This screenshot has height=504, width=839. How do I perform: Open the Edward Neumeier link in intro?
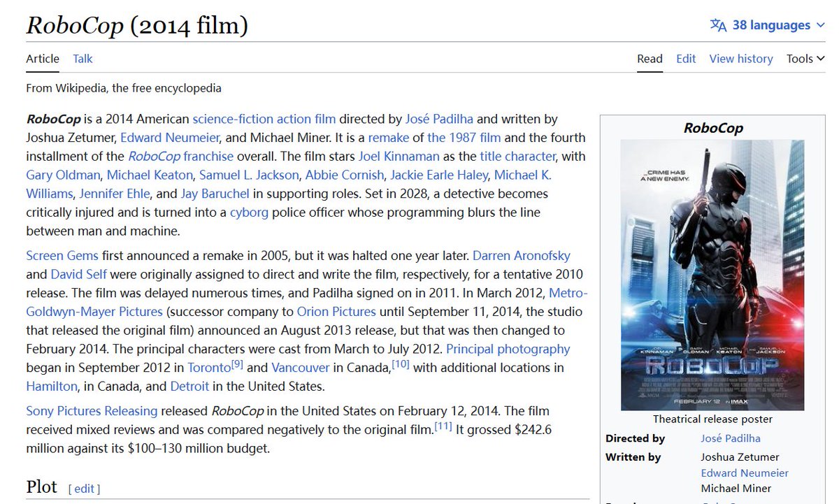[x=170, y=137]
